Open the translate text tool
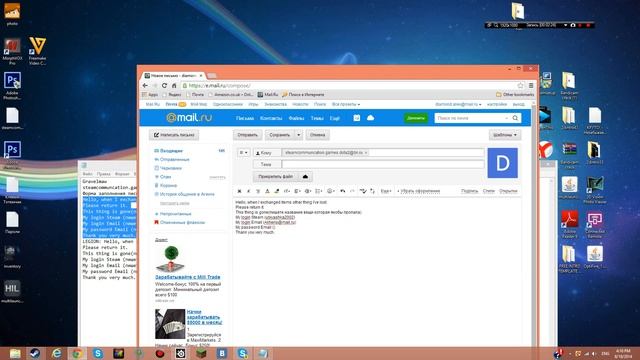640x360 pixels. 372,191
